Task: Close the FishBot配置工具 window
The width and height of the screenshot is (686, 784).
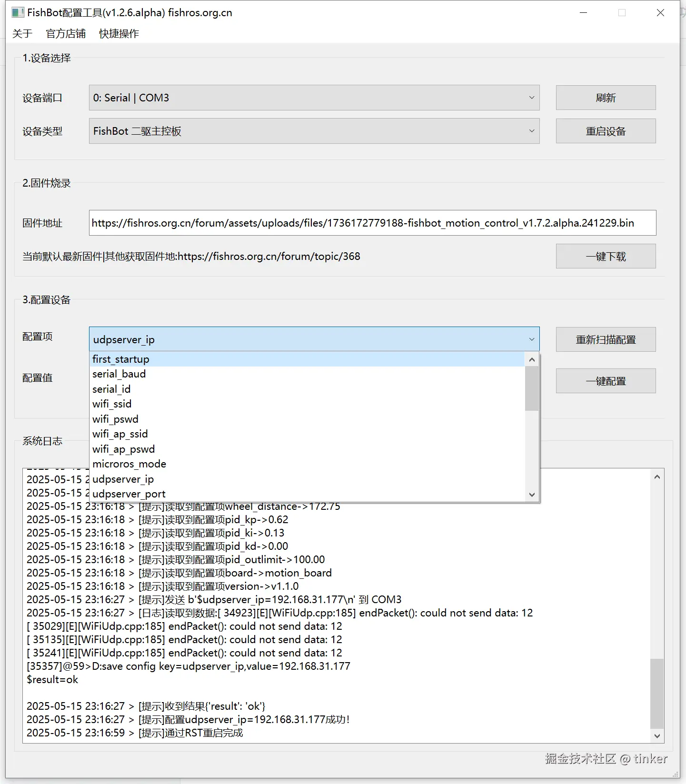Action: pyautogui.click(x=660, y=12)
